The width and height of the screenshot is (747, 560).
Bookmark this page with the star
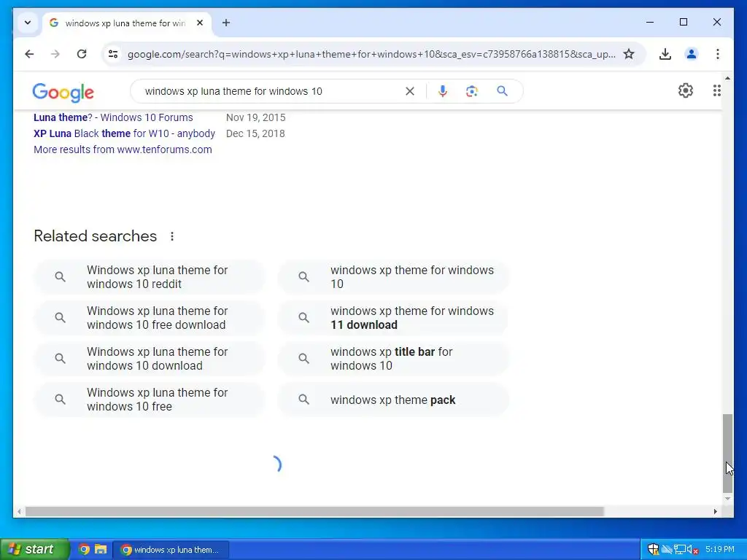pyautogui.click(x=629, y=54)
